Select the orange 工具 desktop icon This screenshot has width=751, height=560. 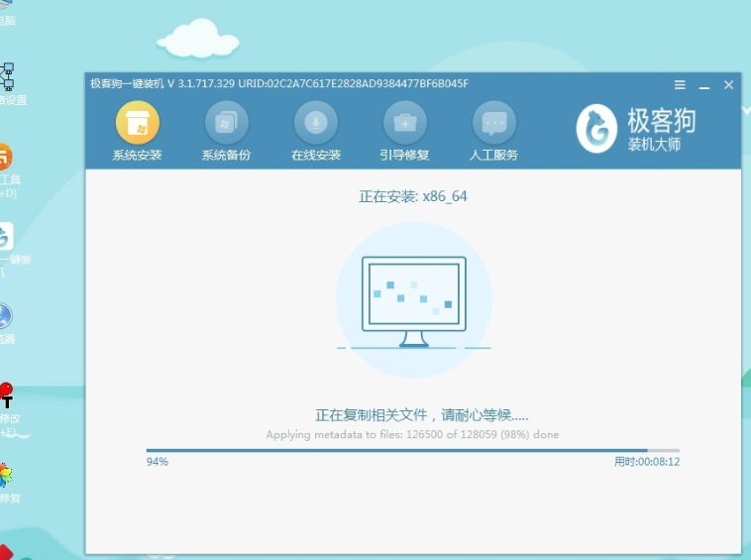pos(4,159)
